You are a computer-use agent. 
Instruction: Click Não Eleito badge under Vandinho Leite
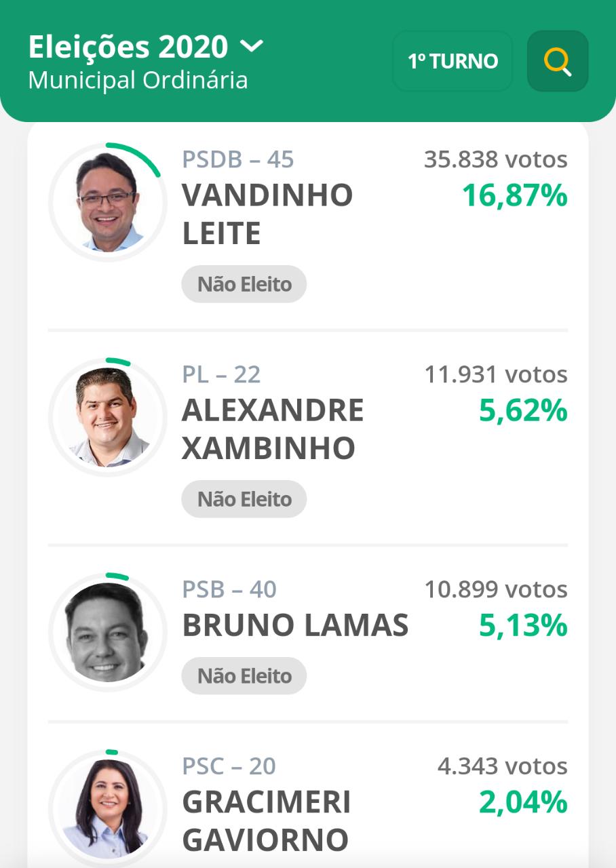tap(244, 284)
